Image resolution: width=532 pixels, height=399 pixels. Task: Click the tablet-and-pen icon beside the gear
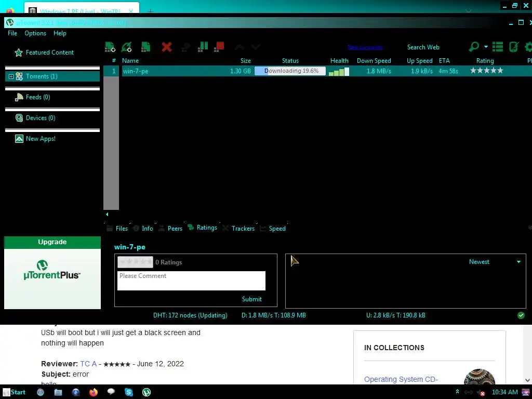click(514, 46)
